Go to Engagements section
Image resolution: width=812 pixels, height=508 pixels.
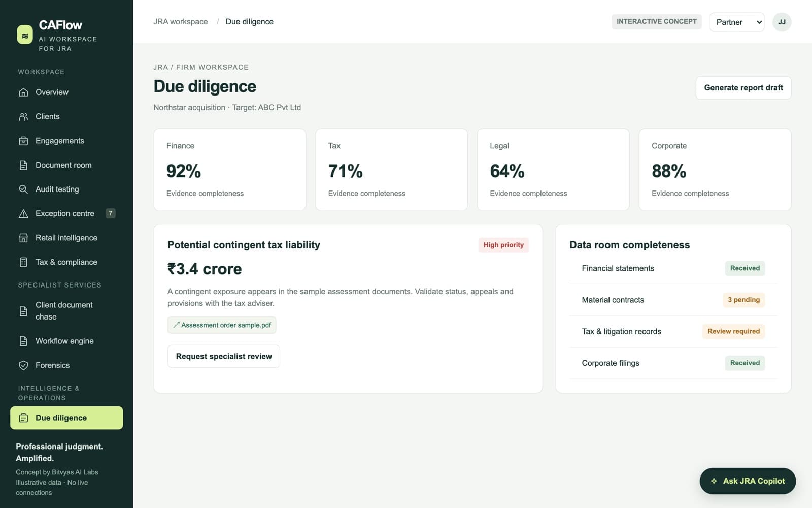pyautogui.click(x=66, y=141)
